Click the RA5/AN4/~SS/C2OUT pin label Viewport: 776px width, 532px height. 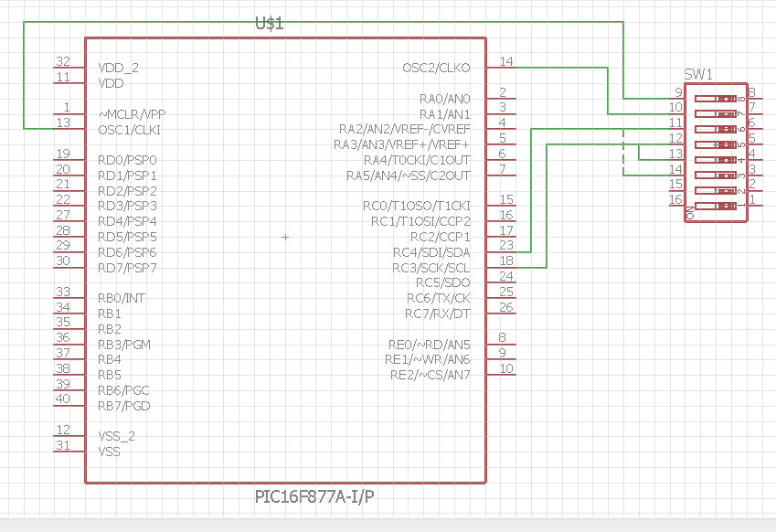coord(408,176)
